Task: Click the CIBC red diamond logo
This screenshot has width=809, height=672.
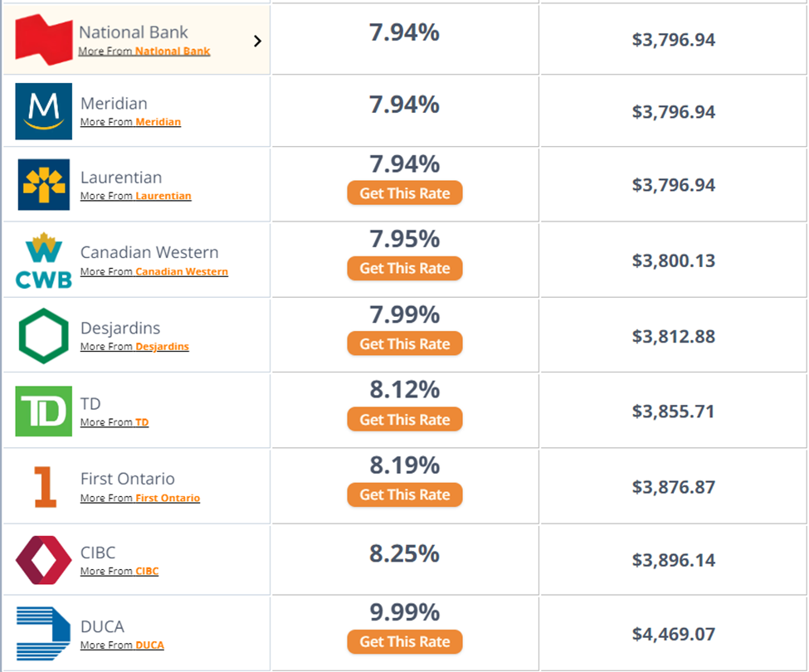Action: (x=43, y=560)
